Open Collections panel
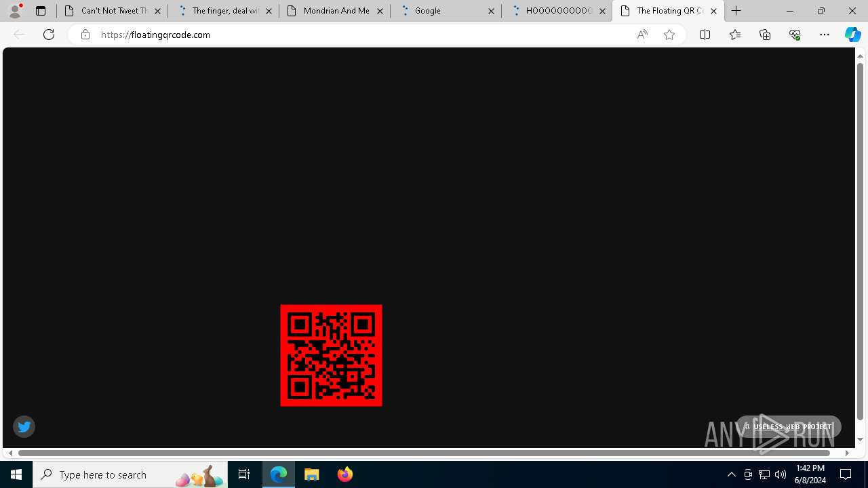 tap(765, 35)
